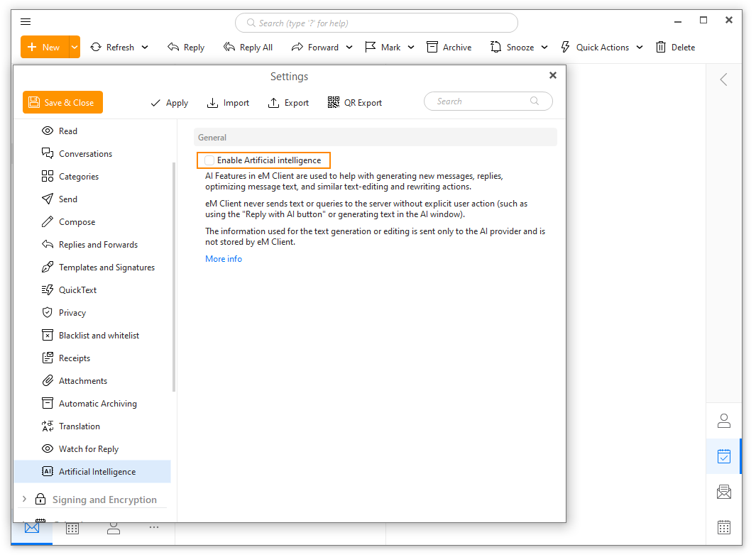756x557 pixels.
Task: Switch to Contacts in bottom navigation
Action: [x=114, y=529]
